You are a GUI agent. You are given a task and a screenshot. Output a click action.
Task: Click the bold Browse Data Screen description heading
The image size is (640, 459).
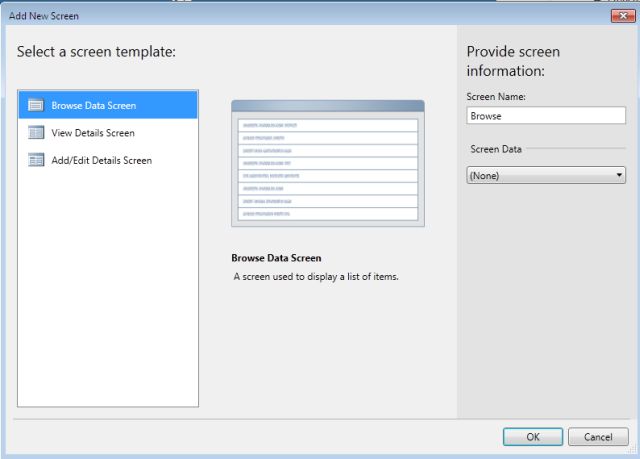[x=276, y=258]
